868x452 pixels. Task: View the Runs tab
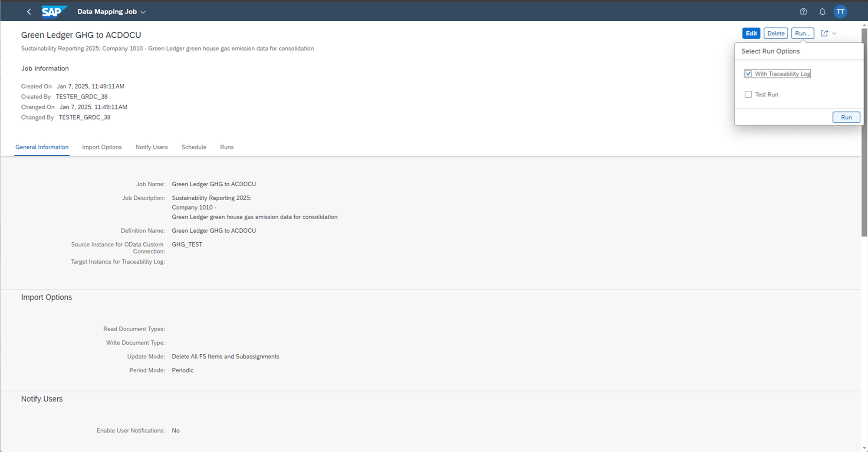[227, 147]
